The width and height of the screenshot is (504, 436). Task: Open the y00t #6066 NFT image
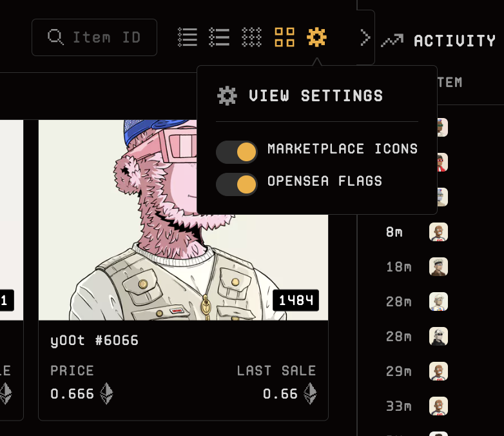183,220
